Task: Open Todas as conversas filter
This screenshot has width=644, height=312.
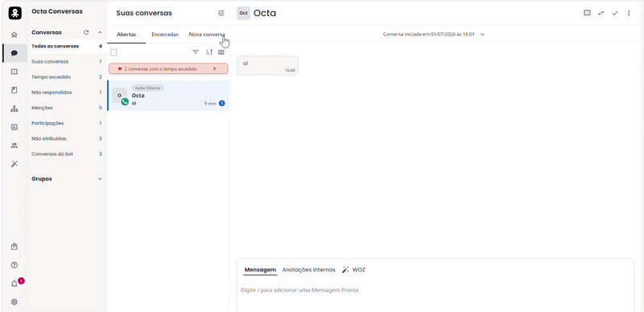Action: click(67, 47)
